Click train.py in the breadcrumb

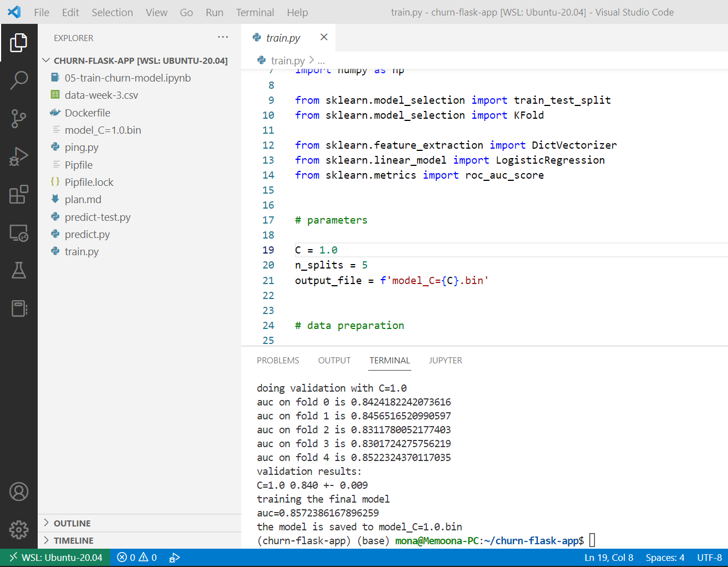pos(288,60)
